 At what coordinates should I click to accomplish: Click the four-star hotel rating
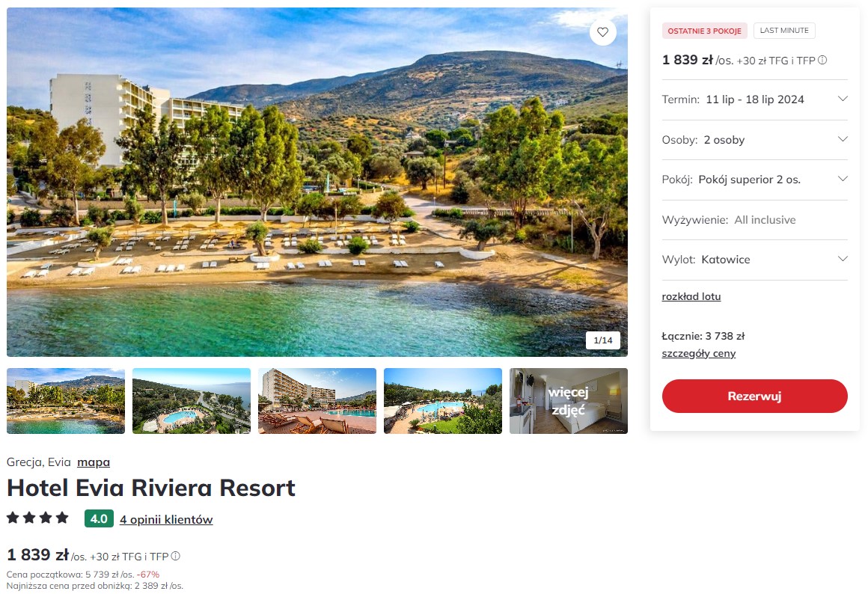37,518
